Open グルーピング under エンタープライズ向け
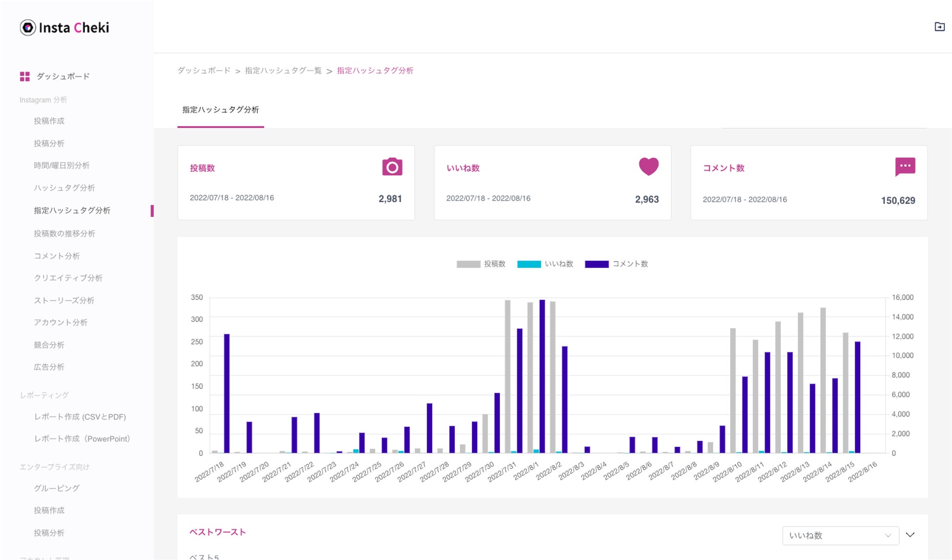The height and width of the screenshot is (560, 952). pos(57,488)
